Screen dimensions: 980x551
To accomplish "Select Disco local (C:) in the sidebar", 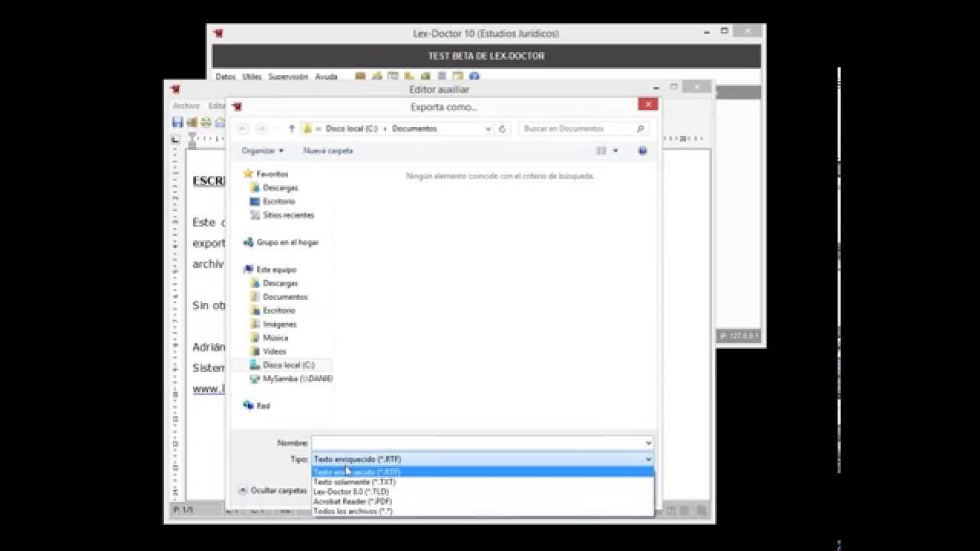I will click(282, 365).
